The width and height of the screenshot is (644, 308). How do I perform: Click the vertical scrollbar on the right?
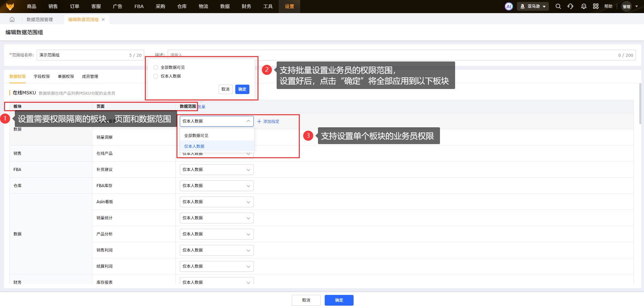coord(640,103)
